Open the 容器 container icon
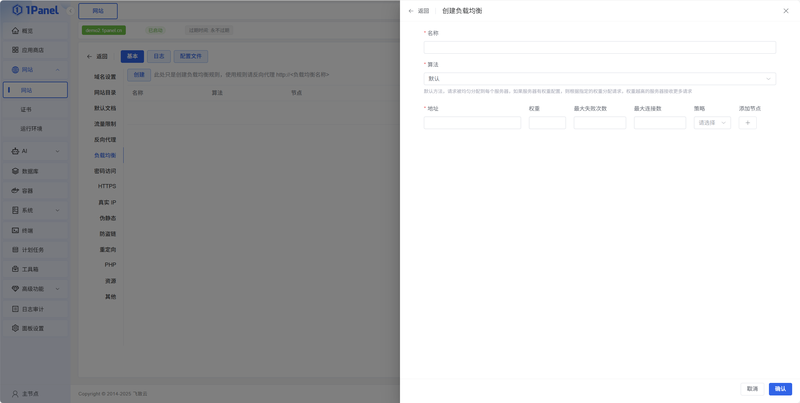This screenshot has height=403, width=800. (15, 191)
